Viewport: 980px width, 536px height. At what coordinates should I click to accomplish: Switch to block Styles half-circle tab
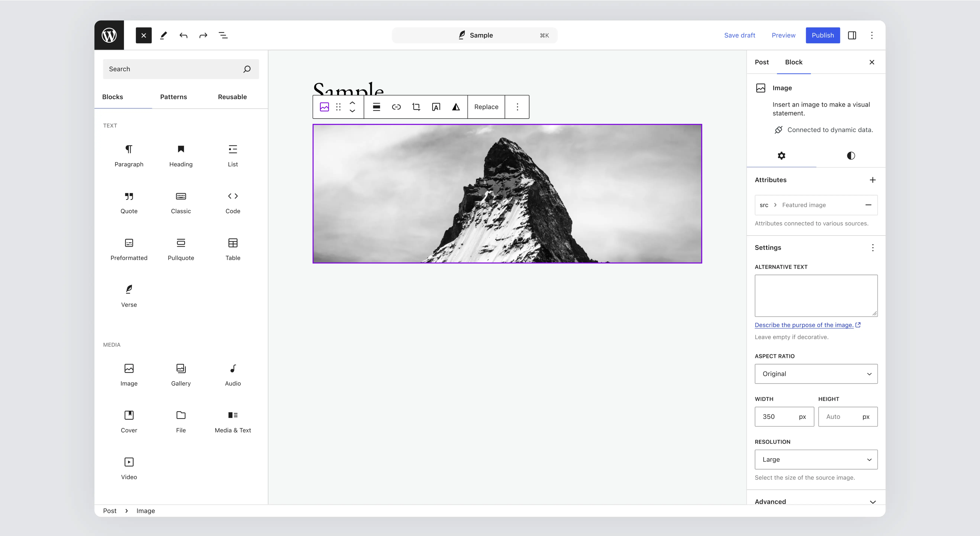tap(851, 156)
